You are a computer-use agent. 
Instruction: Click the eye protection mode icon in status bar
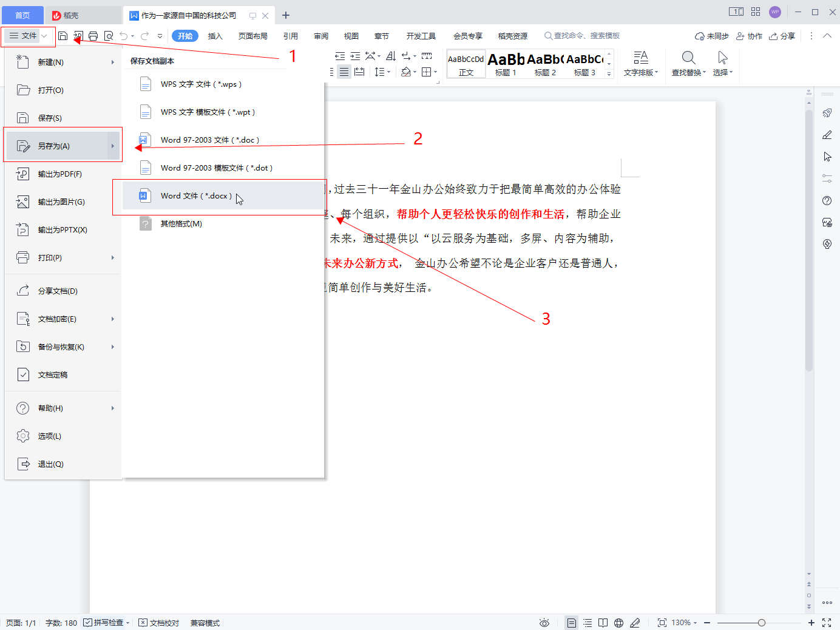click(x=544, y=623)
